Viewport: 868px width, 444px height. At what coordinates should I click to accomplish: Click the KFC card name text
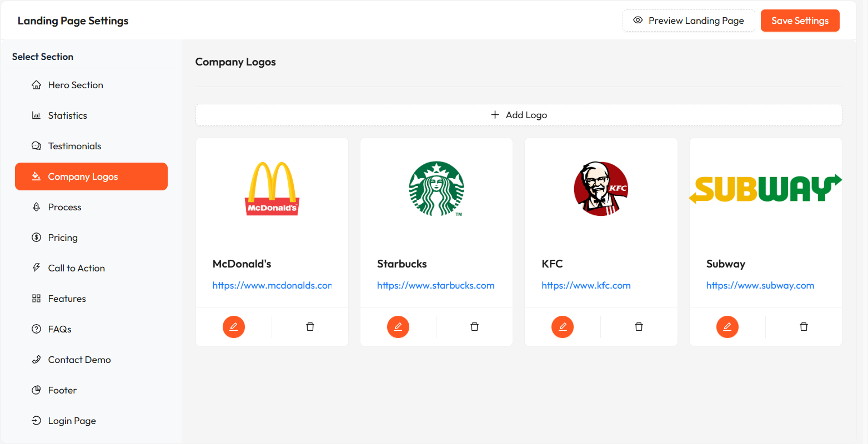(552, 264)
